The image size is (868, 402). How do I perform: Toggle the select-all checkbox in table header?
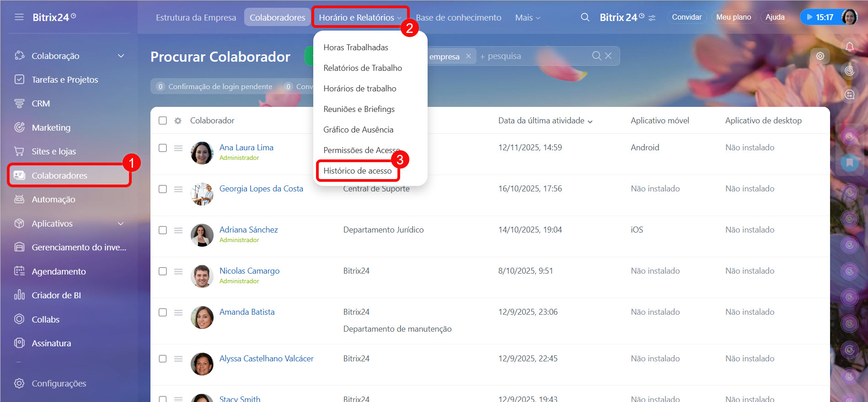pyautogui.click(x=163, y=121)
